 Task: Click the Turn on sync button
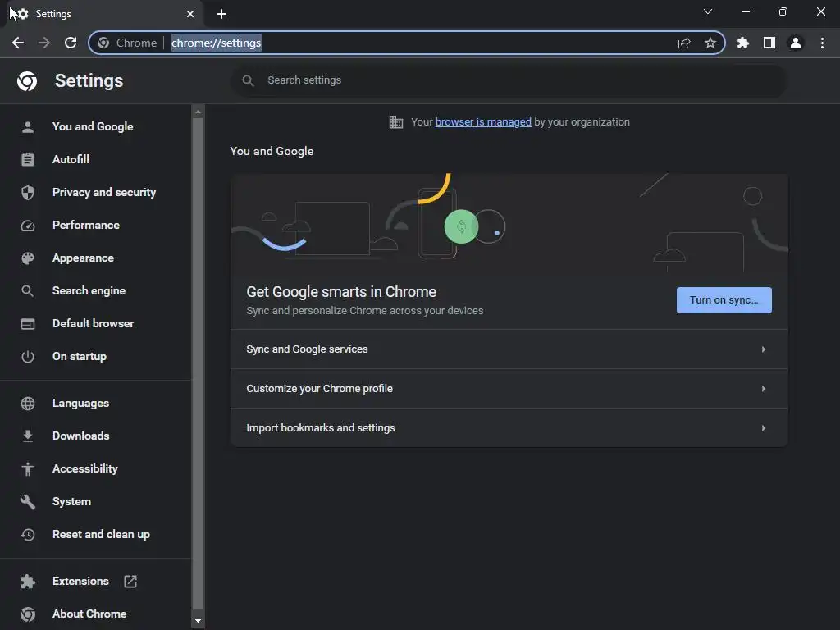coord(724,300)
